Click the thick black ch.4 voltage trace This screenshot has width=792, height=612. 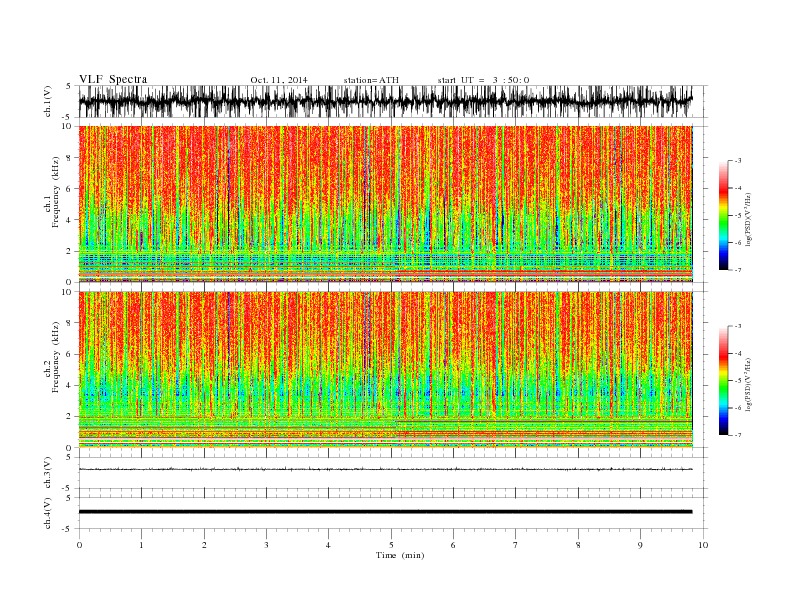(x=385, y=512)
